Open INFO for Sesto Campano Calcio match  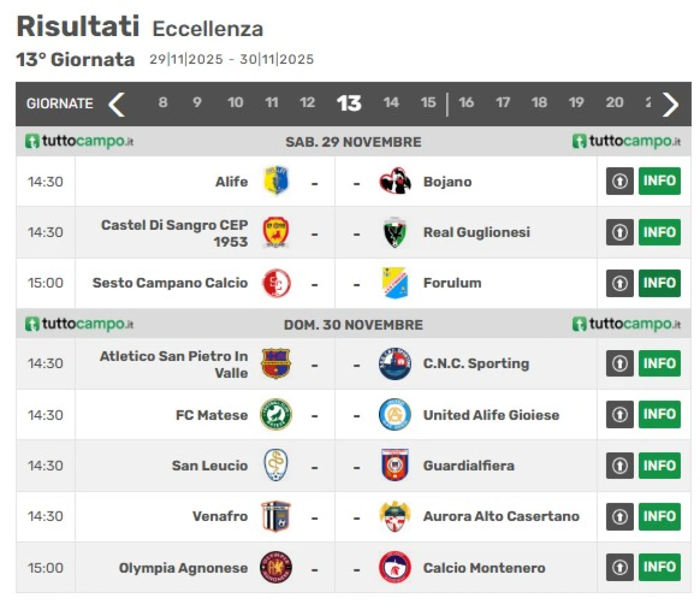pos(660,283)
